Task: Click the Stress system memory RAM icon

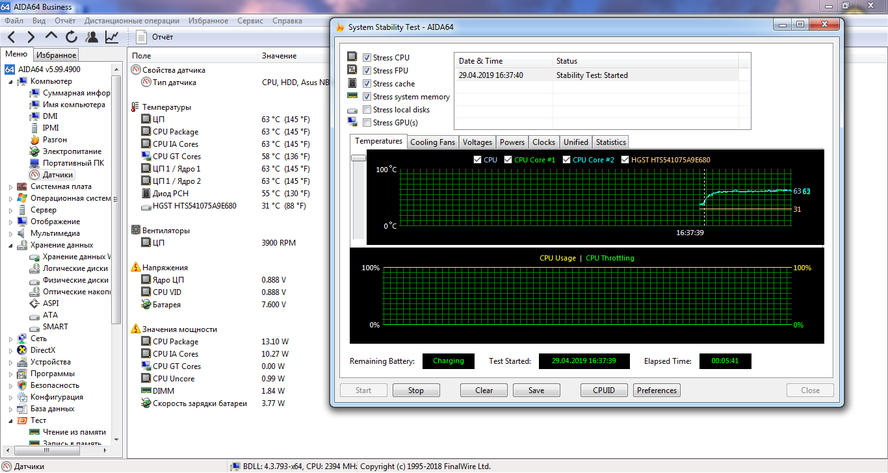Action: pyautogui.click(x=352, y=96)
